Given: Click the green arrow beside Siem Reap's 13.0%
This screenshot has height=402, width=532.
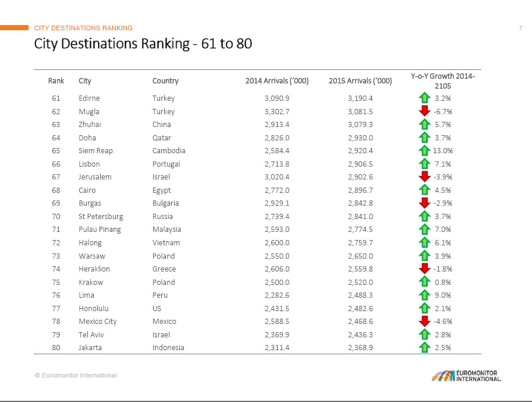Looking at the screenshot, I should [x=424, y=151].
